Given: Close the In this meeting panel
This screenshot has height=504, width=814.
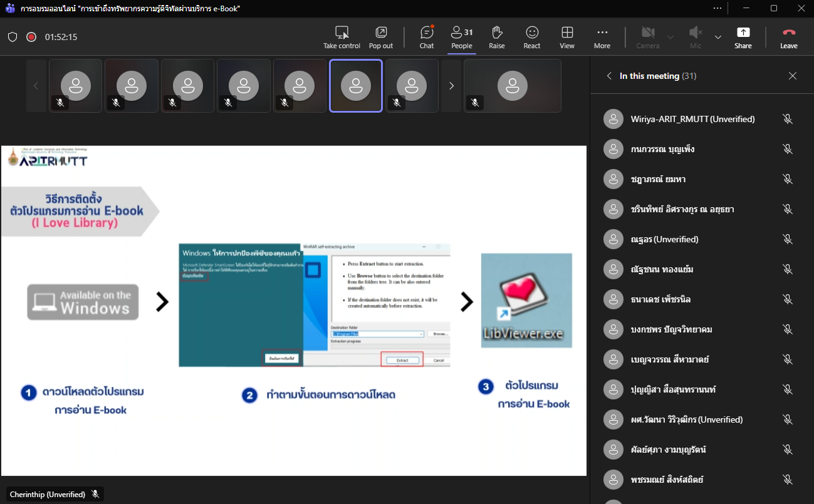Looking at the screenshot, I should 793,76.
